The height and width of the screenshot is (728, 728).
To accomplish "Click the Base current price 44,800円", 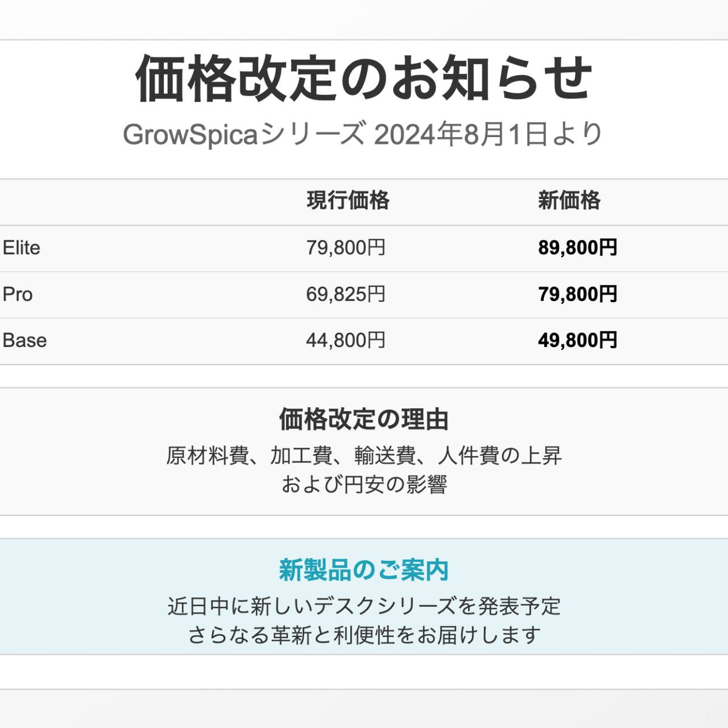I will click(x=346, y=340).
